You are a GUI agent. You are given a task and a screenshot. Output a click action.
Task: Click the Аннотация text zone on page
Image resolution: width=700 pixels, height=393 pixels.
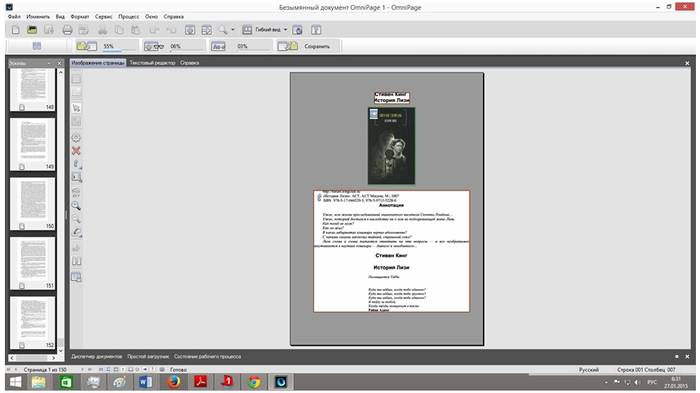[392, 251]
